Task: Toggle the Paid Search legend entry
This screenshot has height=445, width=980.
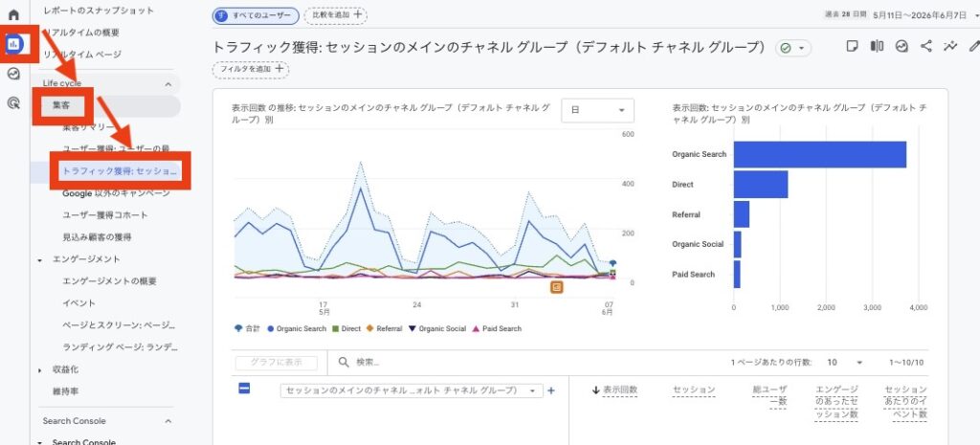Action: pyautogui.click(x=497, y=329)
